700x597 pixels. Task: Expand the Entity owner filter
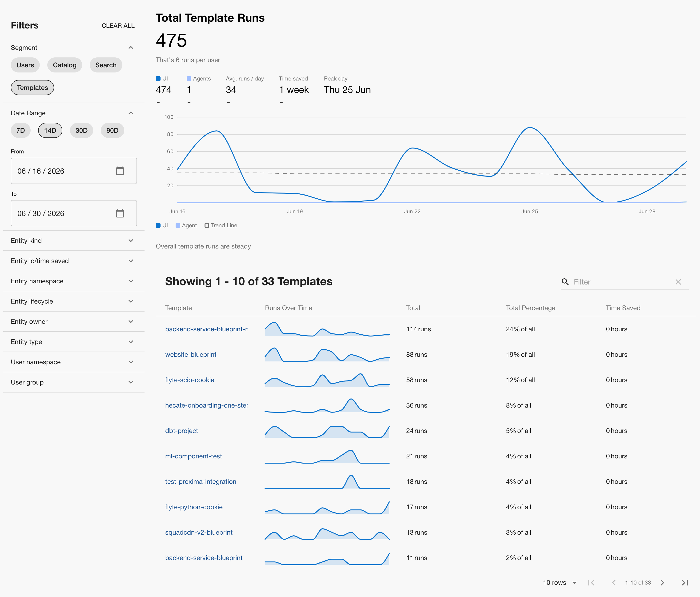[74, 321]
